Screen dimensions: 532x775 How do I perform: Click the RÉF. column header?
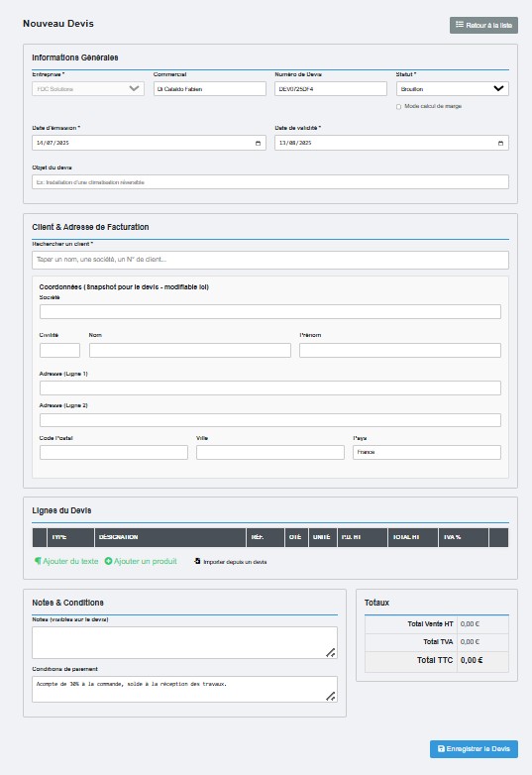tap(266, 537)
